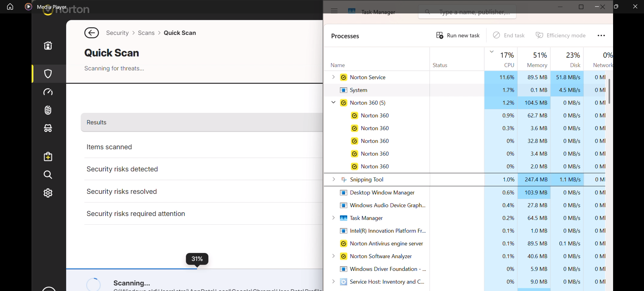The width and height of the screenshot is (644, 291).
Task: Click Run new task in Task Manager
Action: click(458, 36)
